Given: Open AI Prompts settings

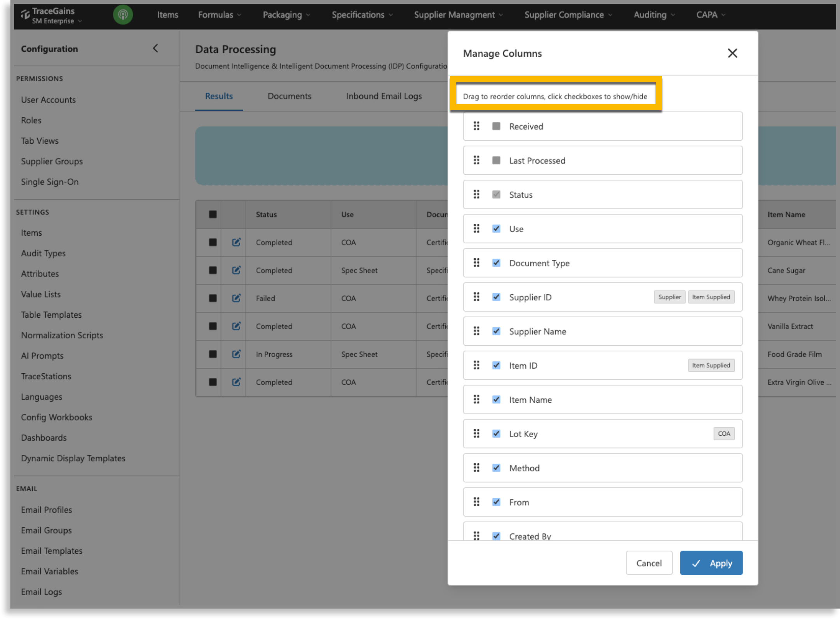Looking at the screenshot, I should [x=42, y=356].
